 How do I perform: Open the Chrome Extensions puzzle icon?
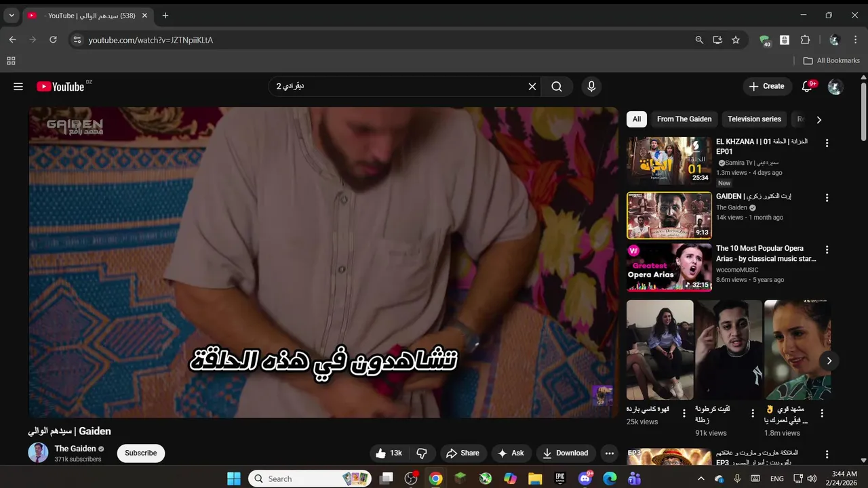coord(806,40)
